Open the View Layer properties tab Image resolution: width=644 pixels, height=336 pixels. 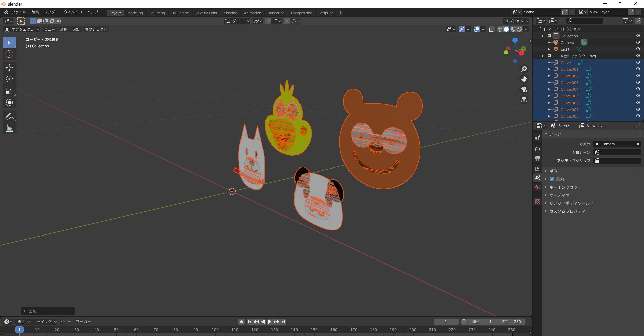538,168
